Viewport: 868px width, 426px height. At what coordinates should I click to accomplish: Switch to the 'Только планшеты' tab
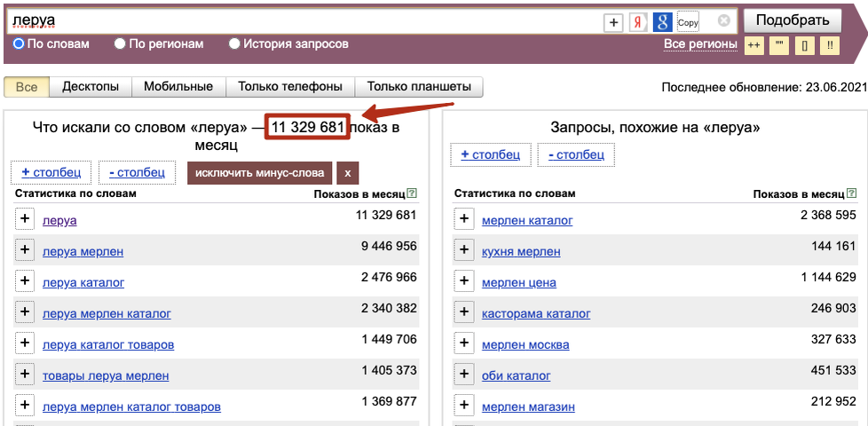tap(419, 87)
